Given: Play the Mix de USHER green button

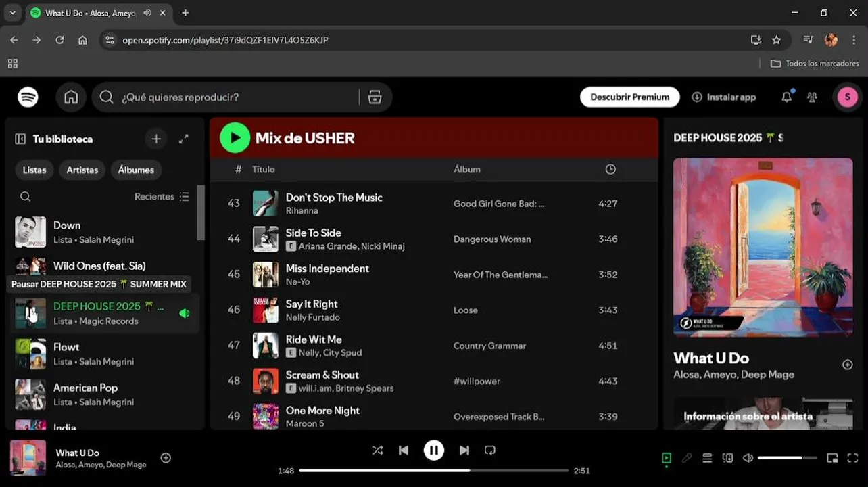Looking at the screenshot, I should [235, 138].
